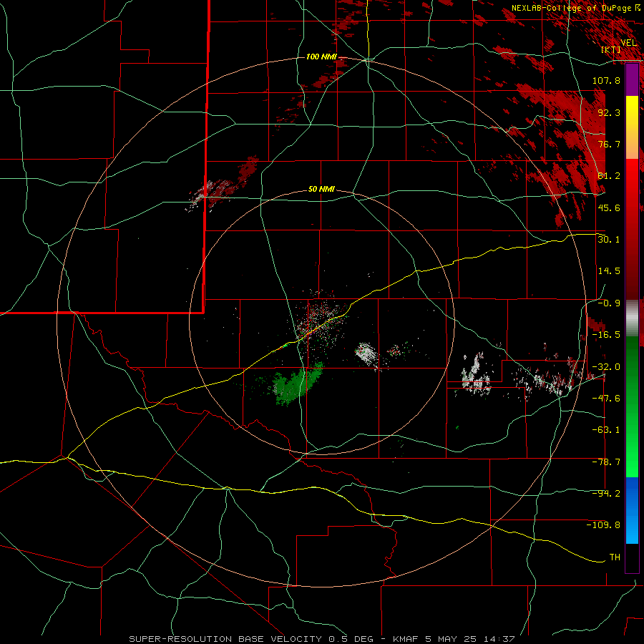Select the -16.5 legend value

click(606, 334)
